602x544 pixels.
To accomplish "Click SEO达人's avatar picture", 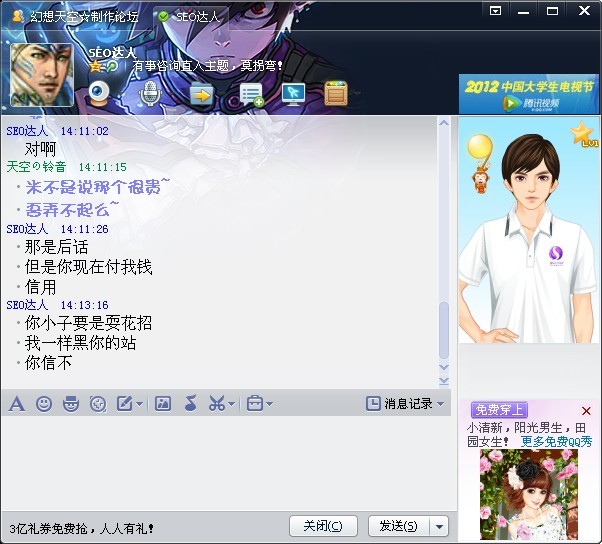I will tap(42, 75).
